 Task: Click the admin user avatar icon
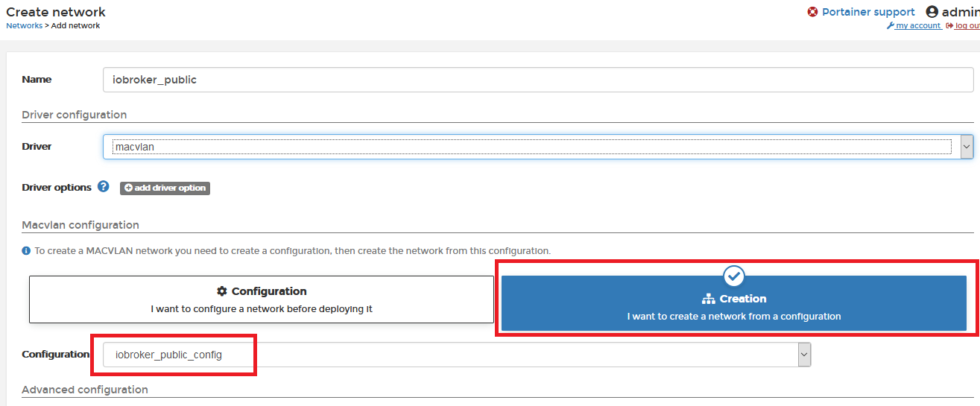[x=932, y=12]
